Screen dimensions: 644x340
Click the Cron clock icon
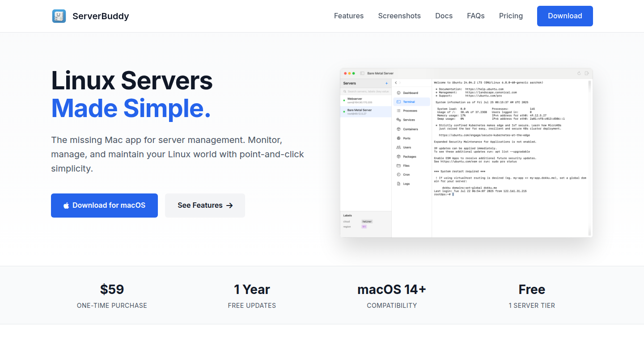click(x=398, y=175)
